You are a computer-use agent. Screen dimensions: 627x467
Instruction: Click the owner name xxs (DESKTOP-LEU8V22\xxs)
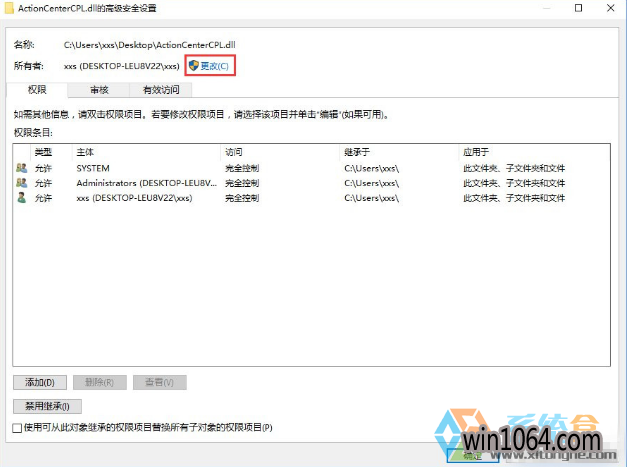[x=122, y=66]
